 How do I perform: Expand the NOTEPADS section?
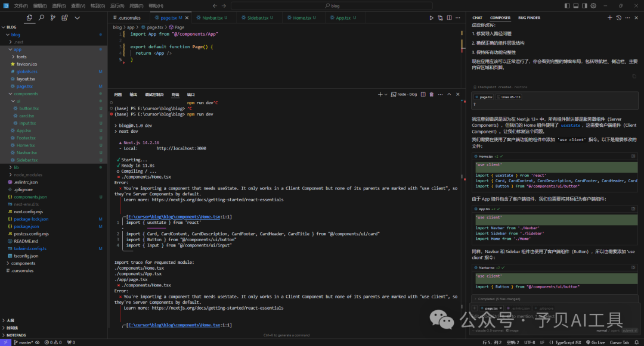[4, 335]
